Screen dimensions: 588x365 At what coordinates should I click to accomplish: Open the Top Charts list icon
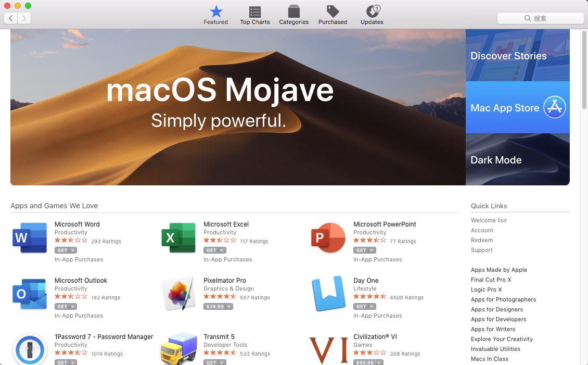(255, 11)
